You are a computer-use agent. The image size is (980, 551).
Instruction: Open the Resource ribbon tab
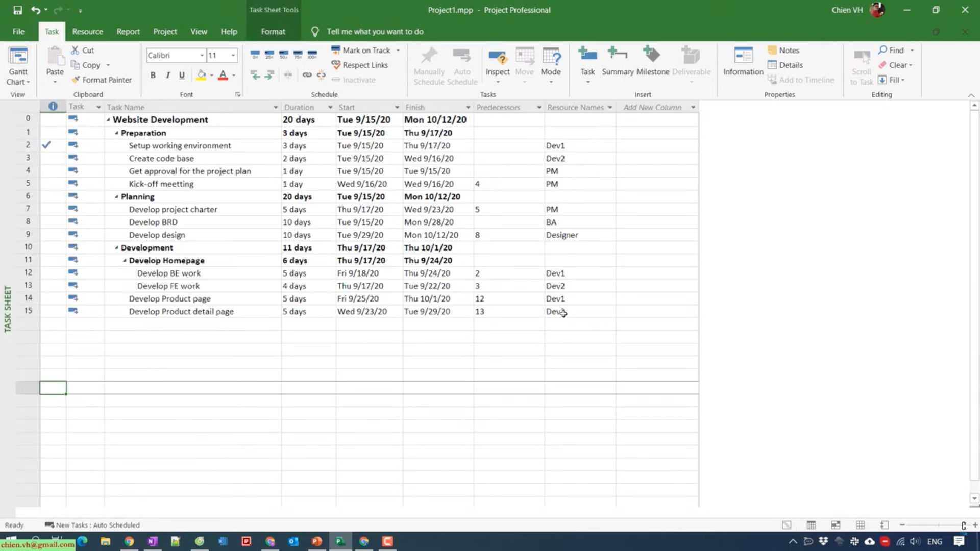tap(87, 31)
